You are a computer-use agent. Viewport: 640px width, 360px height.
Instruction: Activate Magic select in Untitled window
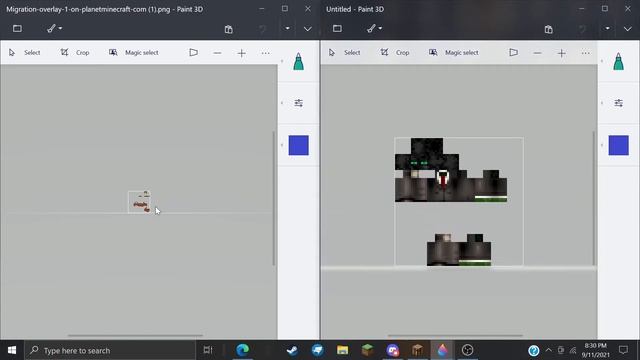tap(454, 53)
